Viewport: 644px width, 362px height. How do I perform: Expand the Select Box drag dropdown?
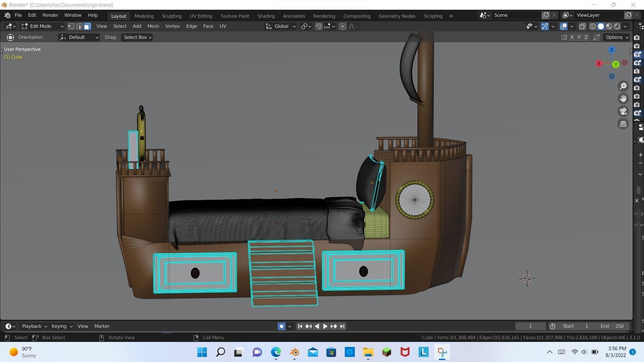[x=137, y=37]
